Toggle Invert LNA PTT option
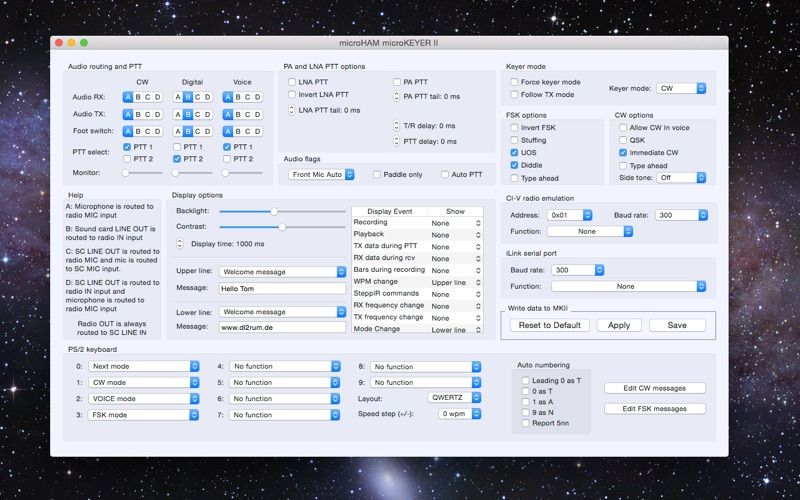The height and width of the screenshot is (500, 800). click(x=292, y=94)
